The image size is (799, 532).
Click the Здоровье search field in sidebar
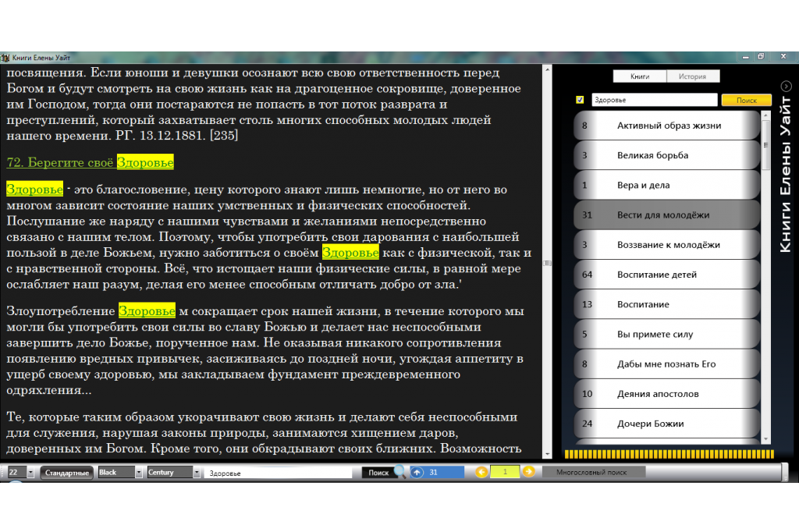pyautogui.click(x=653, y=100)
